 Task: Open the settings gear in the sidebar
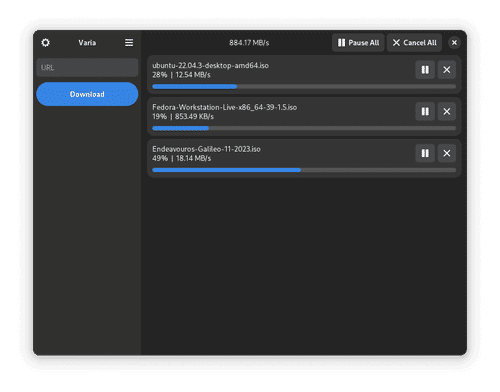coord(45,43)
